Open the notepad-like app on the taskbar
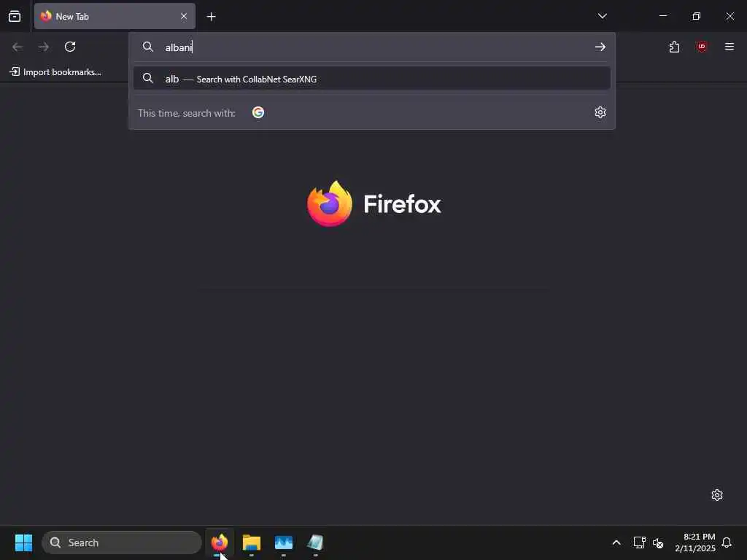This screenshot has width=747, height=560. [x=315, y=542]
